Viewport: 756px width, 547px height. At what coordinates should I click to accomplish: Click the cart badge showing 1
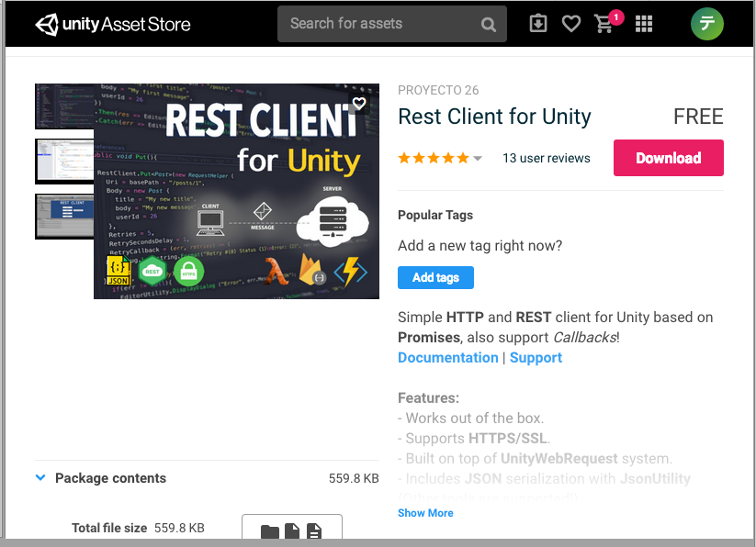615,17
